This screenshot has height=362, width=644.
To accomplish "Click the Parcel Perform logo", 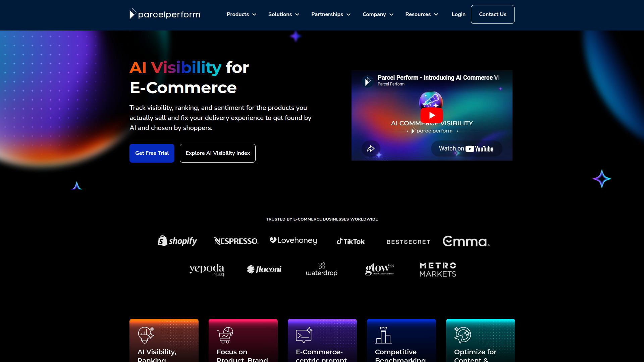I will coord(165,14).
